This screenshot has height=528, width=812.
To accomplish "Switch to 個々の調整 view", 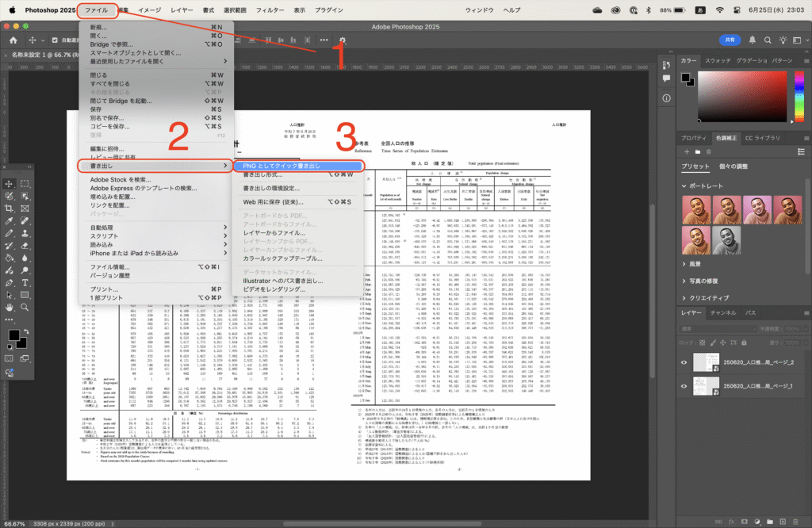I will pyautogui.click(x=733, y=166).
